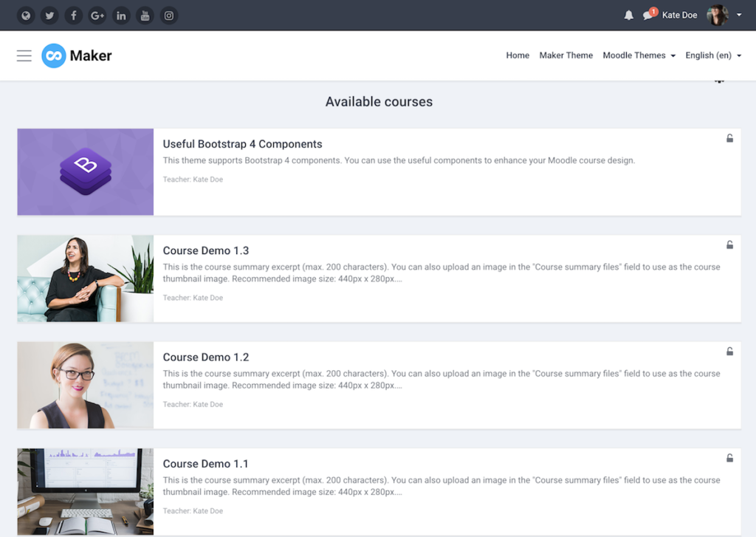Viewport: 756px width, 537px height.
Task: Open the Course Demo 1.3 title link
Action: (206, 250)
